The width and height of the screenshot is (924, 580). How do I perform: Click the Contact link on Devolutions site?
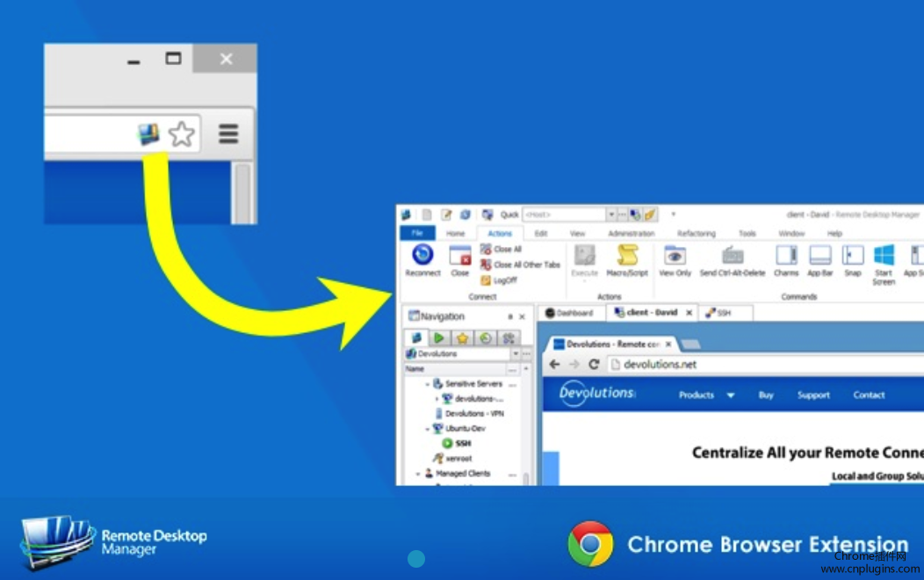click(869, 395)
